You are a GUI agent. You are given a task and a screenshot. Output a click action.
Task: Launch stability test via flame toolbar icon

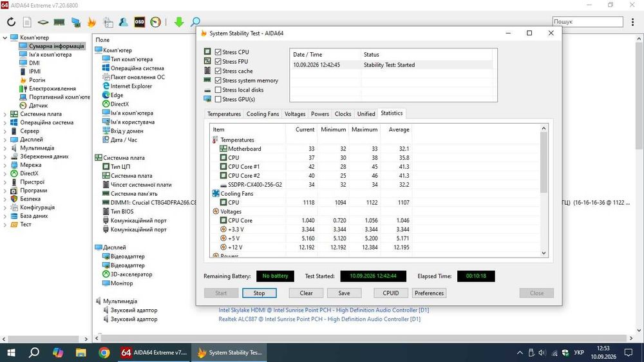[91, 22]
